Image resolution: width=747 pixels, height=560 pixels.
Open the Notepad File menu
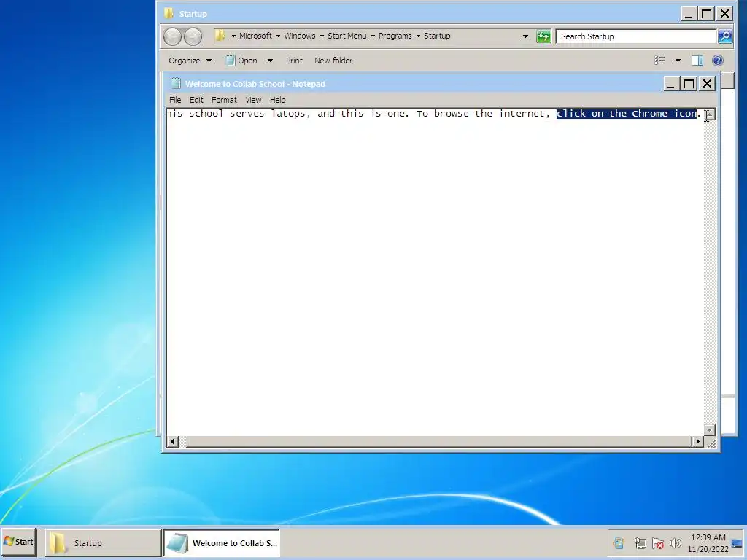pos(175,100)
